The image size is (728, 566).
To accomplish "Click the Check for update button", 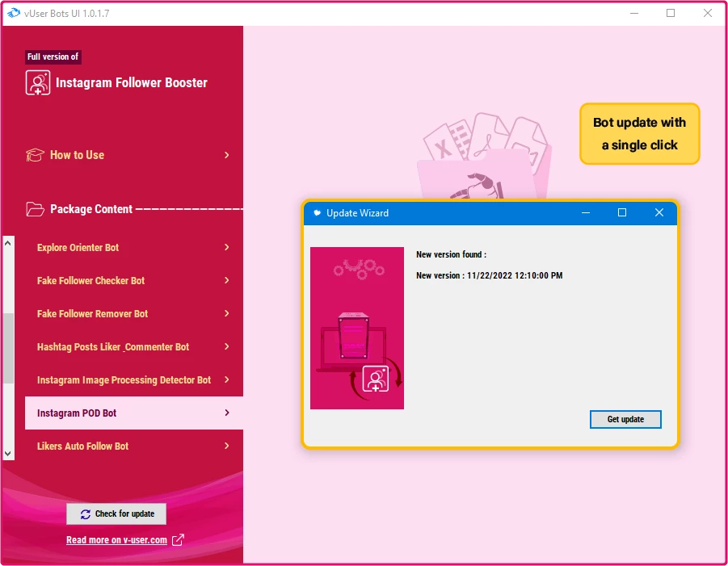I will (116, 514).
